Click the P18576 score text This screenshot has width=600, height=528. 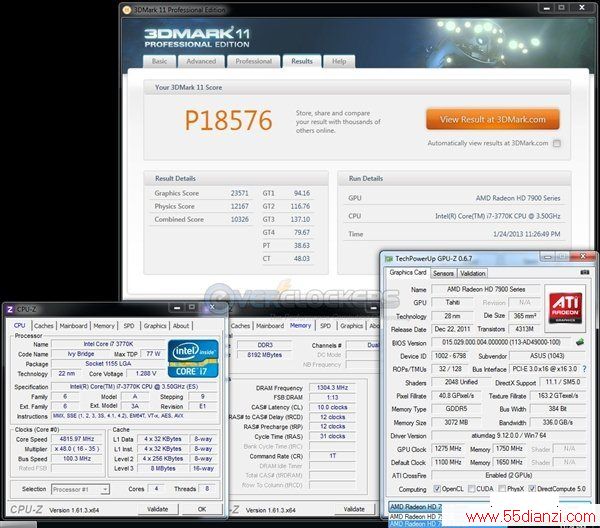228,121
